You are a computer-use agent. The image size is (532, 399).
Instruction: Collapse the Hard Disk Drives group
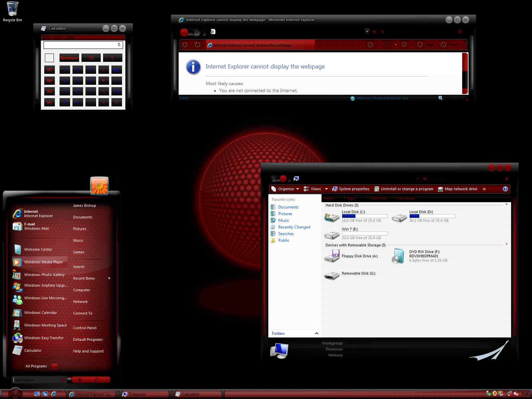[x=506, y=204]
